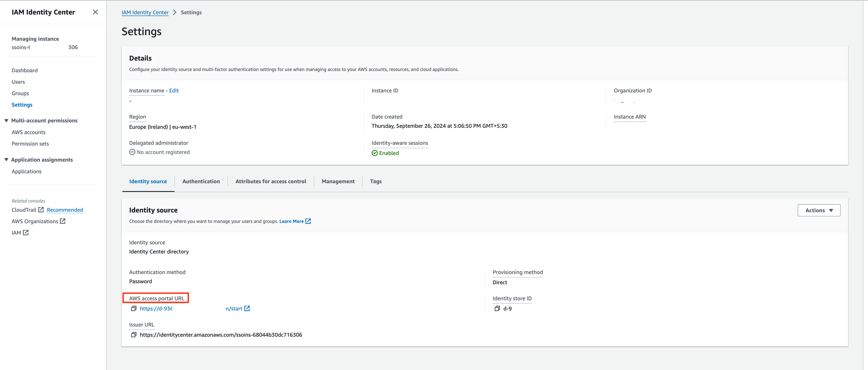
Task: Collapse the Multi-account permissions section
Action: click(6, 120)
